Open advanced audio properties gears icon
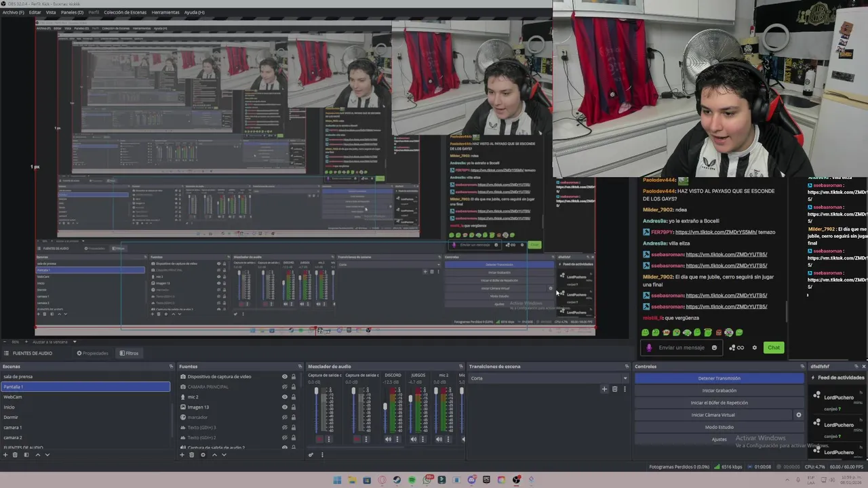 (311, 454)
